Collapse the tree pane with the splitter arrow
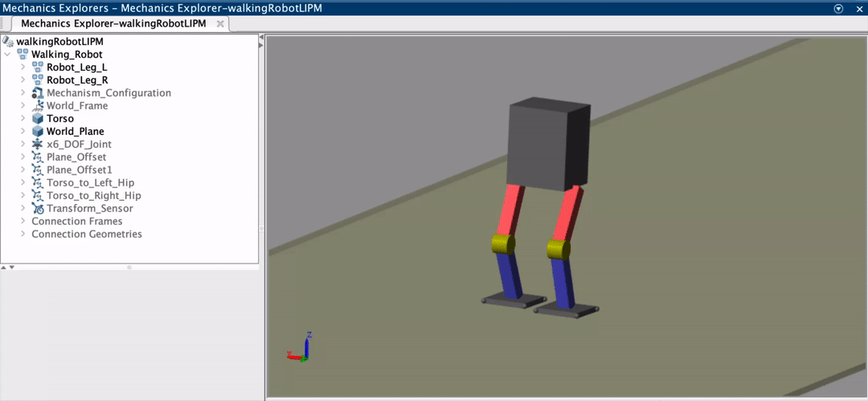This screenshot has height=401, width=868. pos(261,39)
